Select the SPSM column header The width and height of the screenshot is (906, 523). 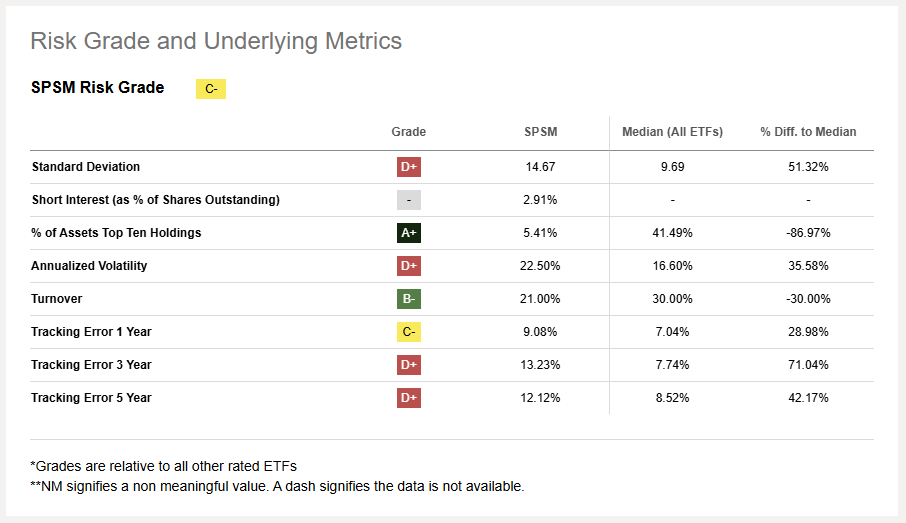[x=541, y=132]
